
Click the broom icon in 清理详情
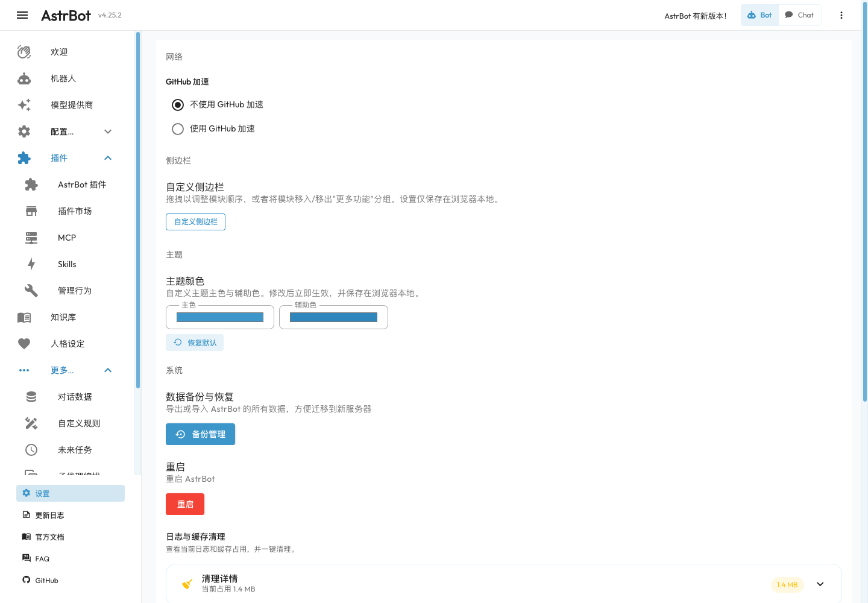pos(187,584)
